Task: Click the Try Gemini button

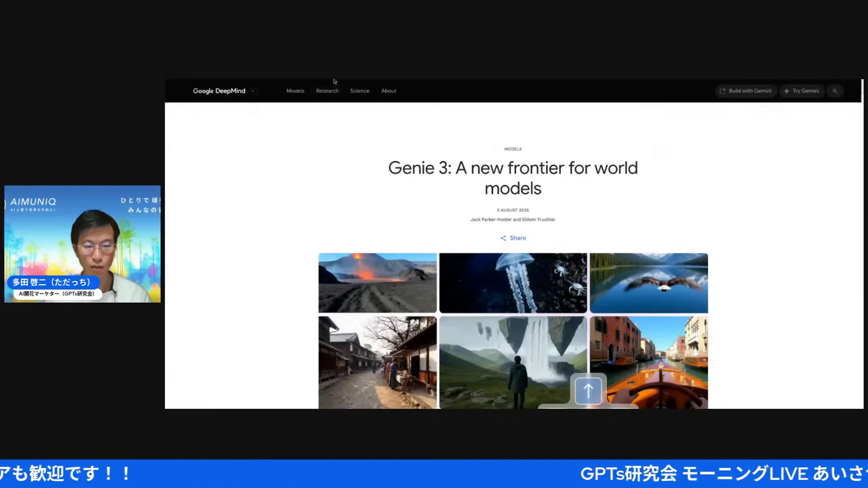Action: pyautogui.click(x=802, y=91)
